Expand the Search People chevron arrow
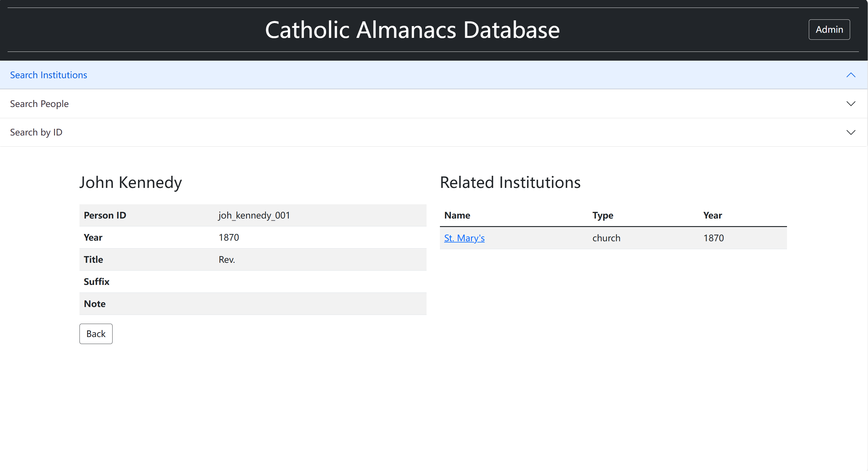 851,104
